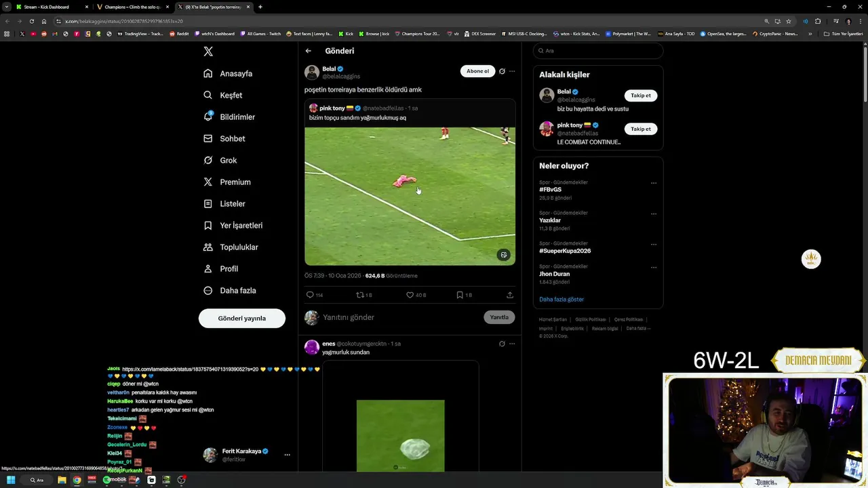Switch to Champions – Climb the solo tab
This screenshot has height=488, width=868.
point(133,7)
